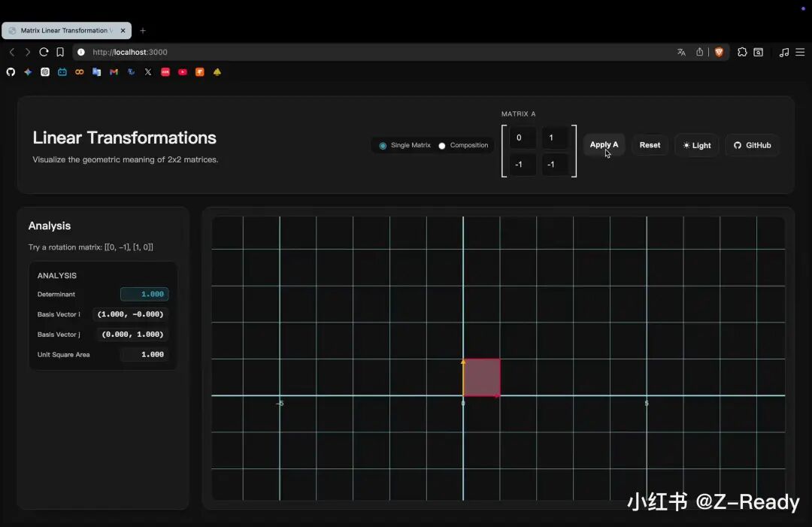Open the GitHub bookmark in bookmarks bar
Screen dimensions: 812x527
[x=11, y=72]
